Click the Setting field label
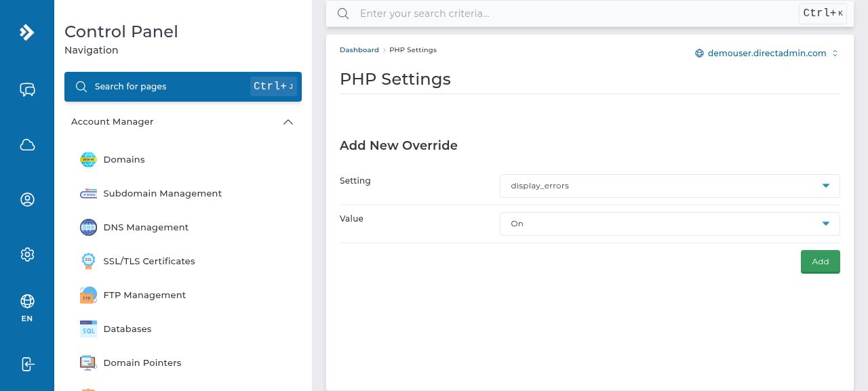Screen dimensions: 868x391 pos(355,181)
